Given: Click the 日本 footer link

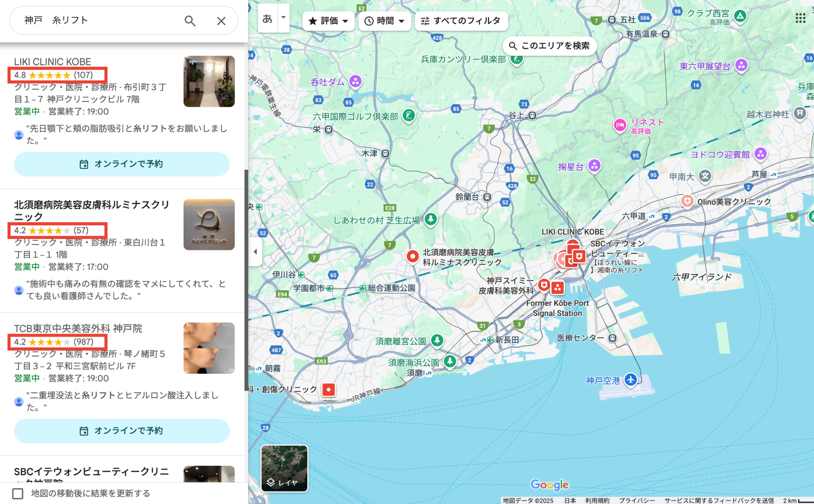Looking at the screenshot, I should (570, 500).
